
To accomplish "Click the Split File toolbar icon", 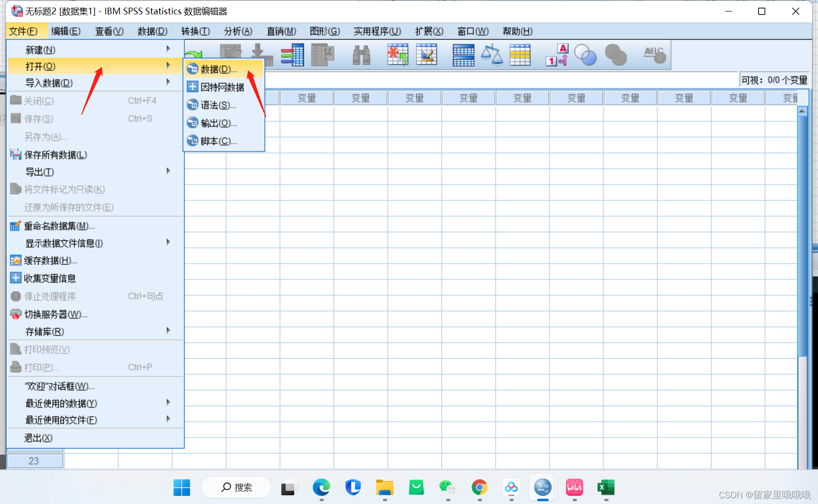I will point(463,55).
